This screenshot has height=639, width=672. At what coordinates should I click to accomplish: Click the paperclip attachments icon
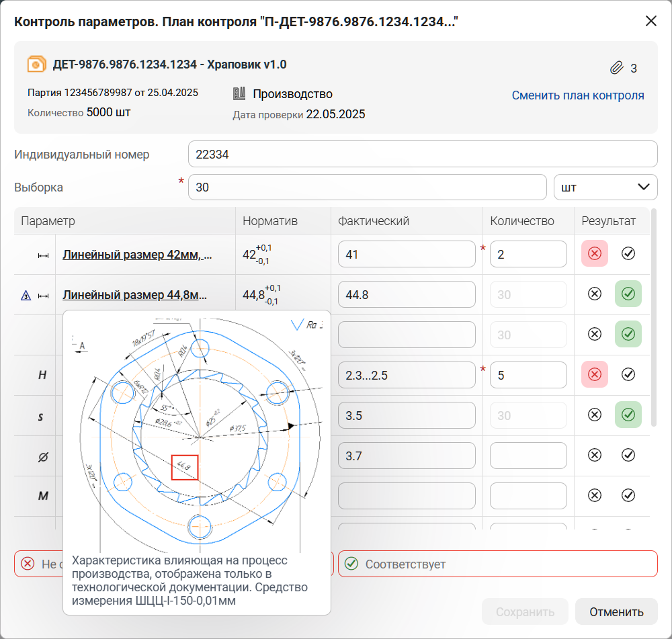click(616, 68)
